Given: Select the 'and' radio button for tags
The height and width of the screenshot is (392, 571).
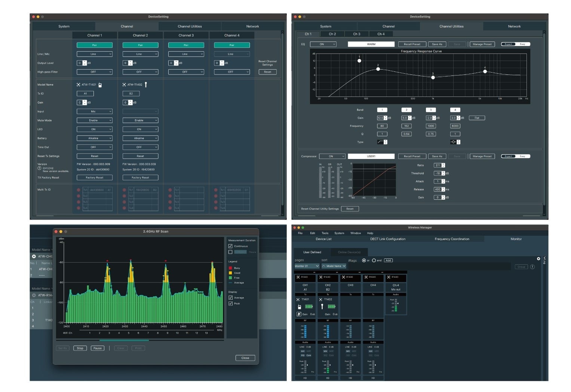Looking at the screenshot, I should [x=374, y=260].
